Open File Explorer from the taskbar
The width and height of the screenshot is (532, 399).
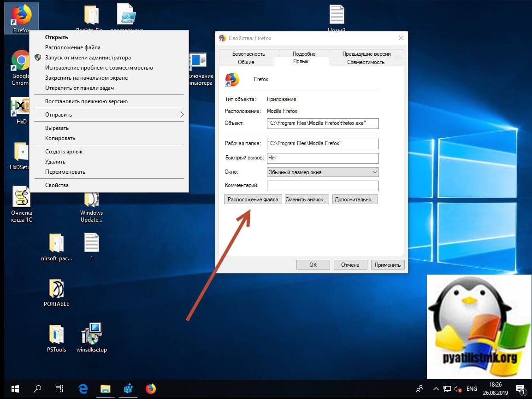tap(106, 389)
